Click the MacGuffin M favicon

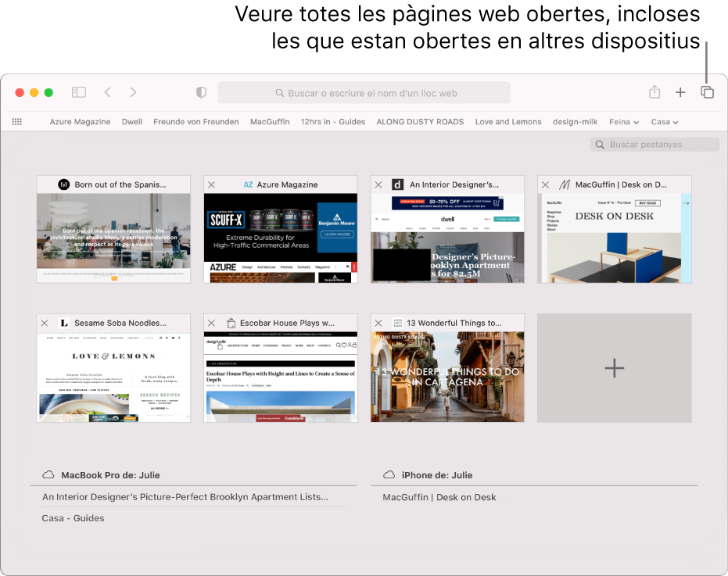click(564, 184)
